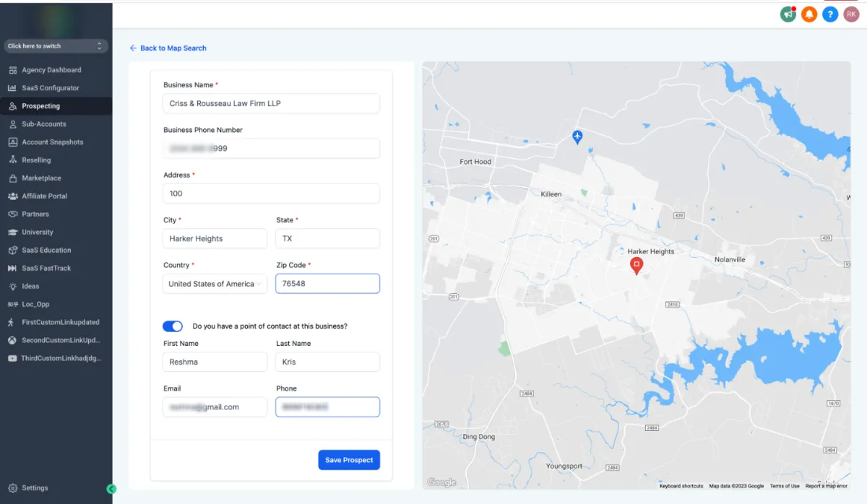Image resolution: width=867 pixels, height=504 pixels.
Task: Click the Email input field
Action: point(215,407)
